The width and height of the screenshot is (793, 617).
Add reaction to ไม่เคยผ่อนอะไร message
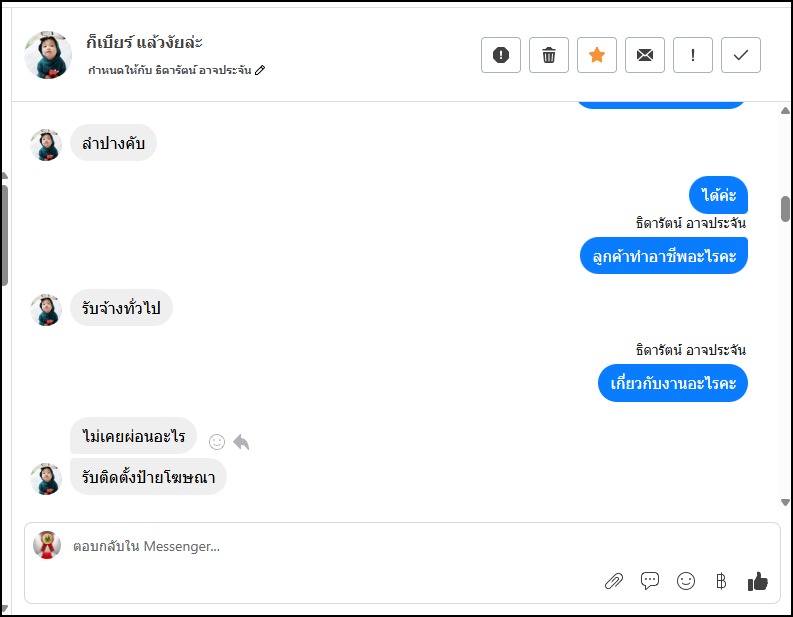coord(217,442)
